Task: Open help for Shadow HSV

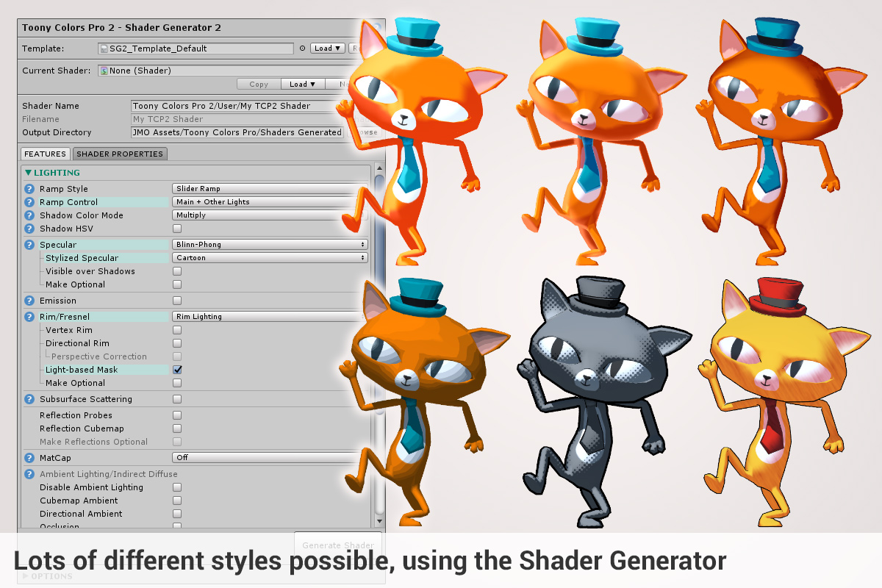Action: coord(29,229)
